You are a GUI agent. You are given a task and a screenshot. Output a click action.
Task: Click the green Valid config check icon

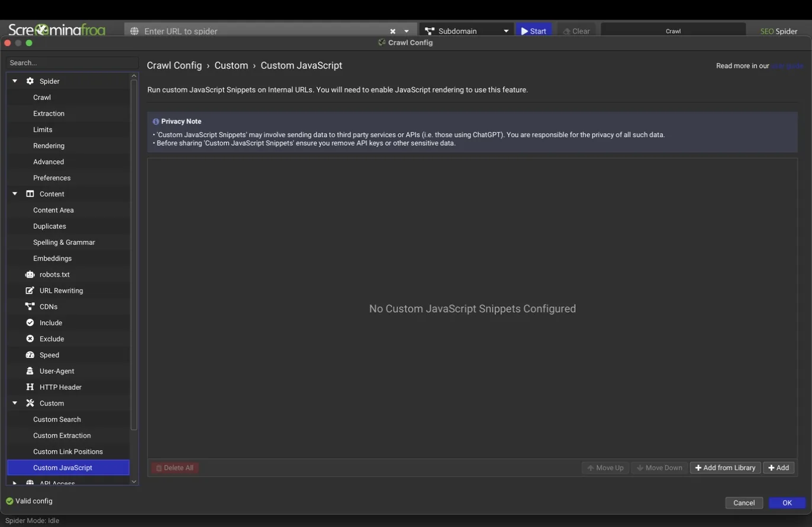coord(9,501)
